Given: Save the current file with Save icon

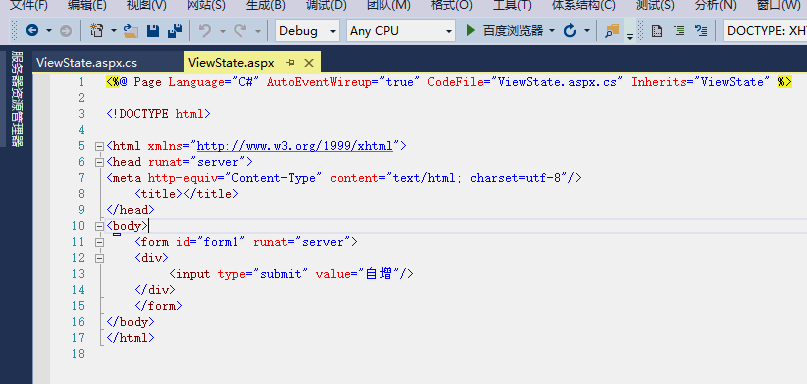Looking at the screenshot, I should click(153, 31).
